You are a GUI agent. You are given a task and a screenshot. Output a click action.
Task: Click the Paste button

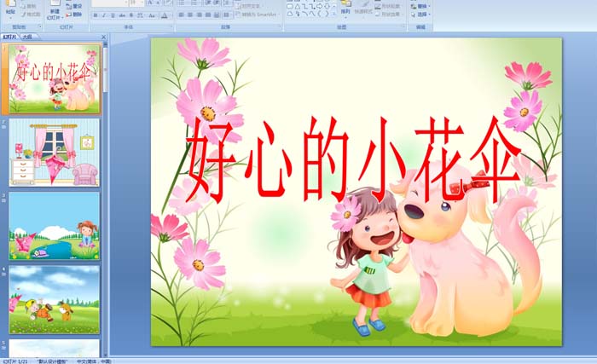(x=10, y=10)
